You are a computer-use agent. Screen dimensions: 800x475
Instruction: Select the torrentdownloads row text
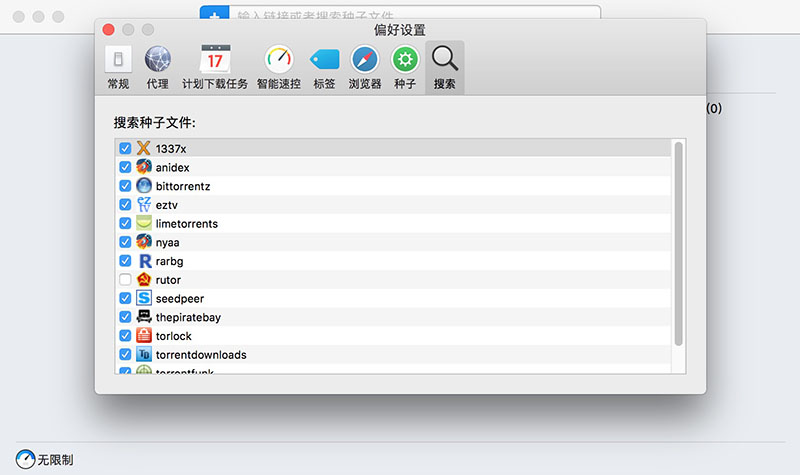pos(201,355)
